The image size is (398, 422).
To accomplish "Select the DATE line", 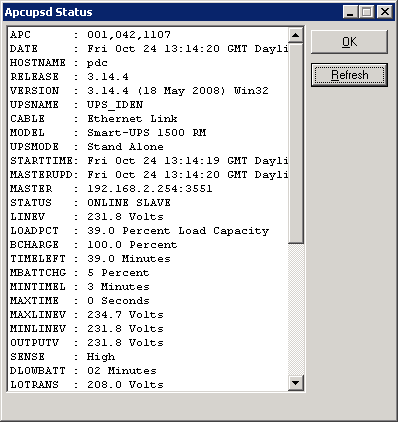I will 149,49.
